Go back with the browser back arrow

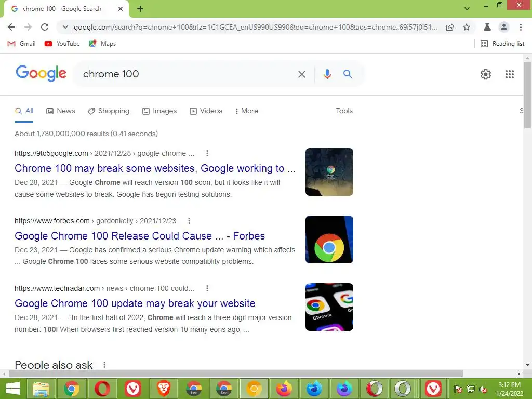tap(11, 27)
